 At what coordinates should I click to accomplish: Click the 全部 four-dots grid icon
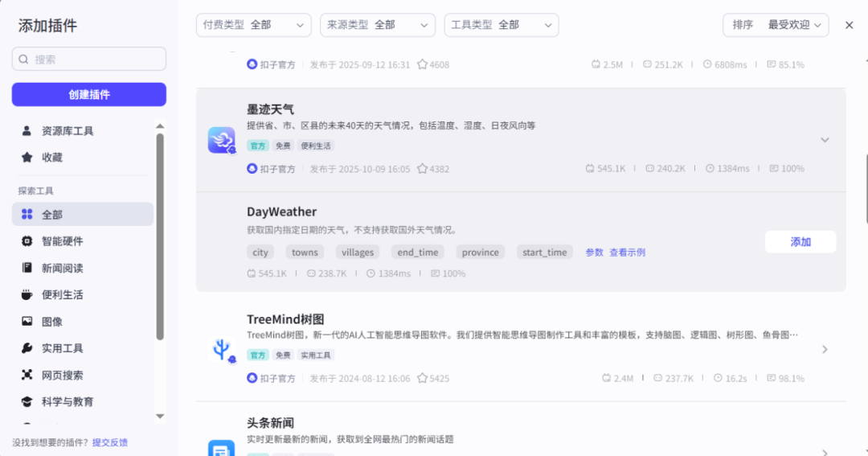tap(27, 214)
